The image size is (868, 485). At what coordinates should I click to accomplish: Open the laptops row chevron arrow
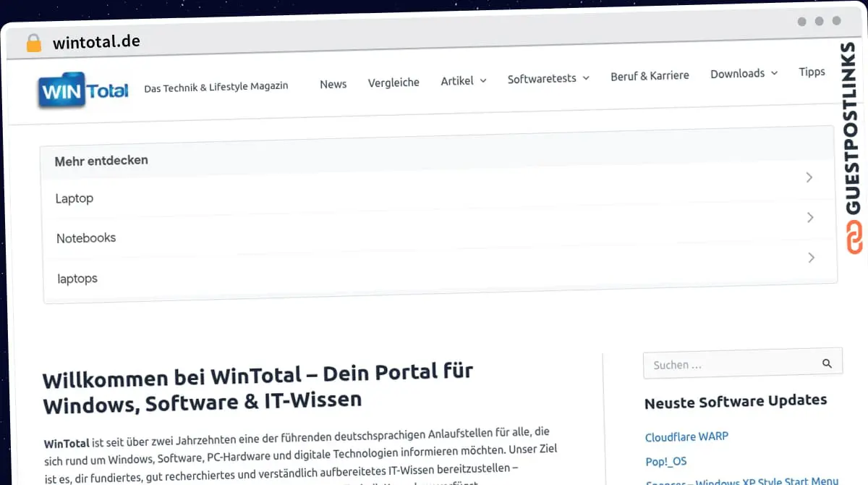tap(811, 257)
